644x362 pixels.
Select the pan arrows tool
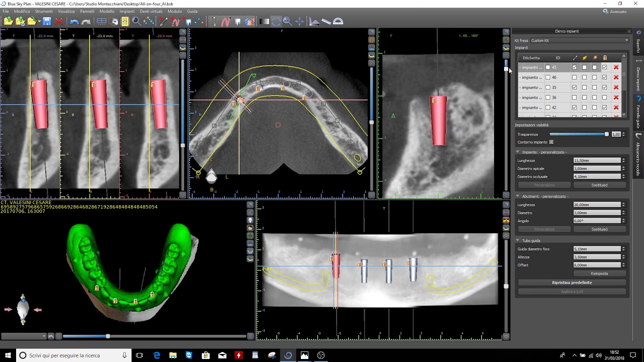299,22
